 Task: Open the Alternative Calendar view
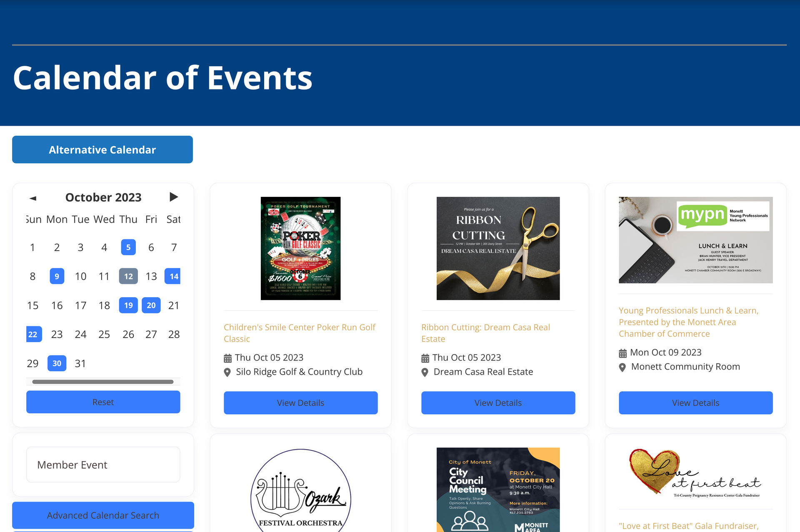102,149
